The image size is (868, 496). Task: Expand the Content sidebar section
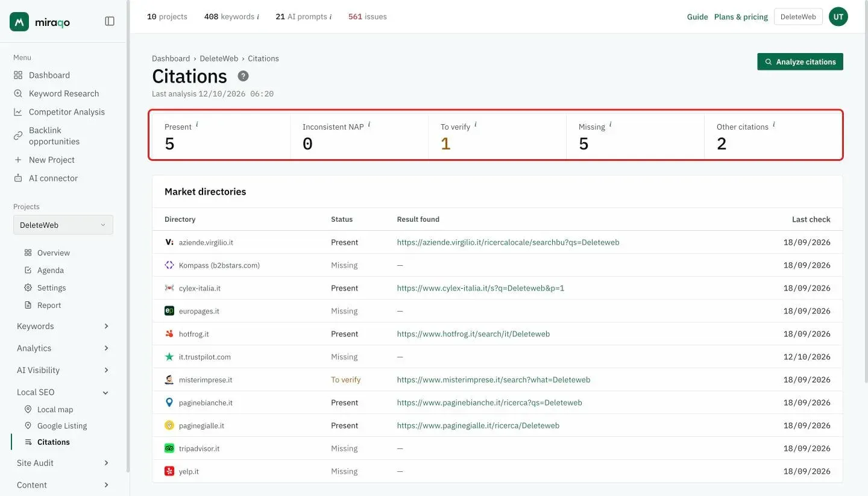pyautogui.click(x=63, y=485)
